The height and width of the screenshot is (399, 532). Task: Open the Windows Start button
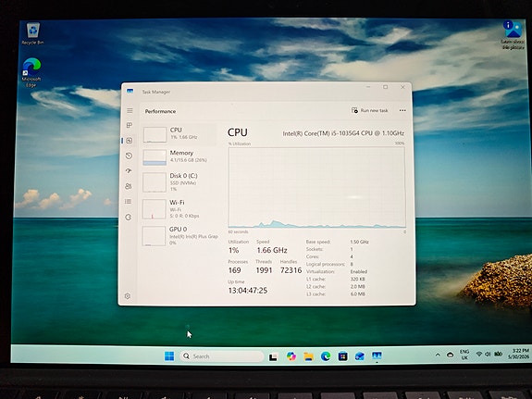tap(169, 355)
